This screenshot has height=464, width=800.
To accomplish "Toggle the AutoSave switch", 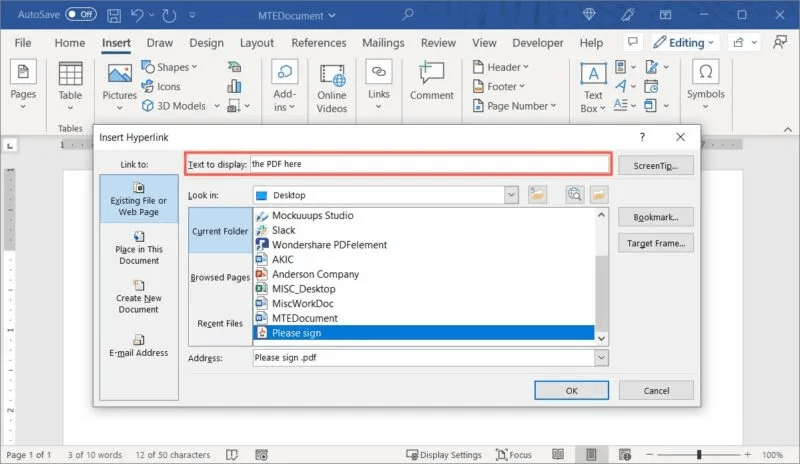I will click(x=81, y=15).
